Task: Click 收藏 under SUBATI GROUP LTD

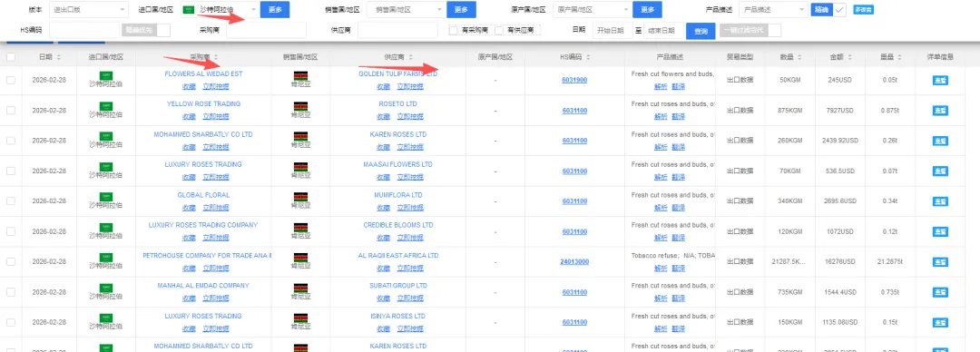Action: coord(383,298)
